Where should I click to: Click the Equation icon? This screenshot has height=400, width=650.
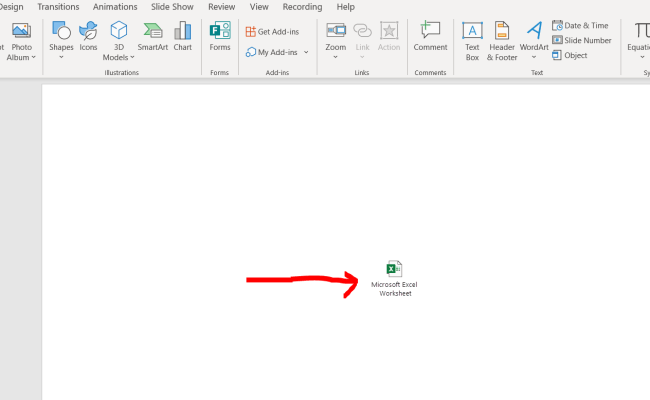[x=641, y=31]
